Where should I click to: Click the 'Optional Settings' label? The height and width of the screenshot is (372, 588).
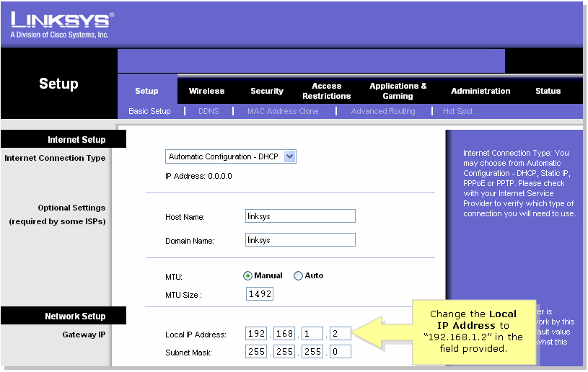71,208
